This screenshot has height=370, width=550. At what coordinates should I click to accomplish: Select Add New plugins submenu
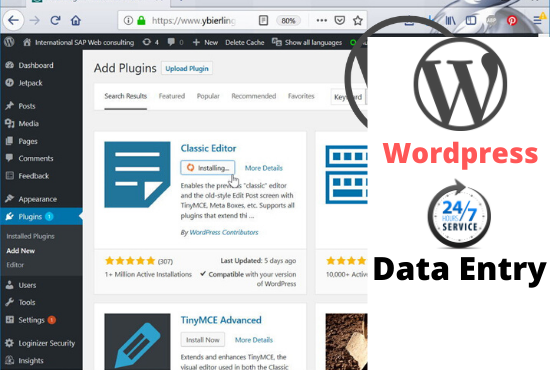20,251
